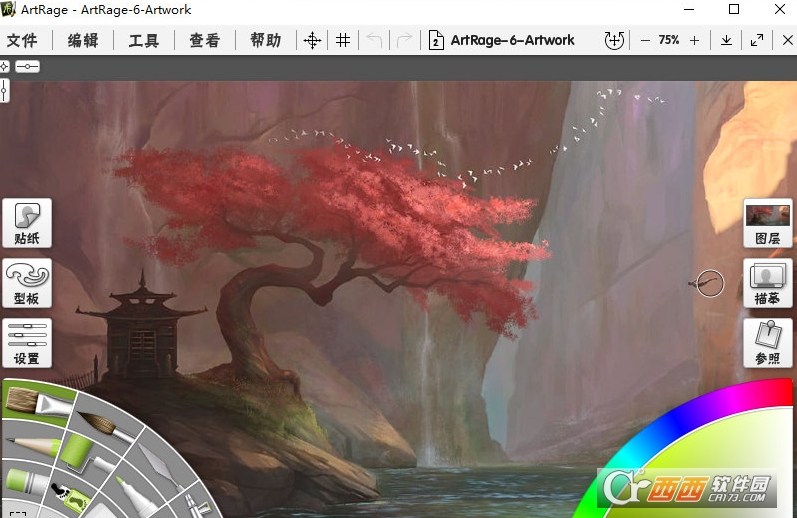Screen dimensions: 797x518
Task: Open the 工具 menu
Action: [144, 40]
